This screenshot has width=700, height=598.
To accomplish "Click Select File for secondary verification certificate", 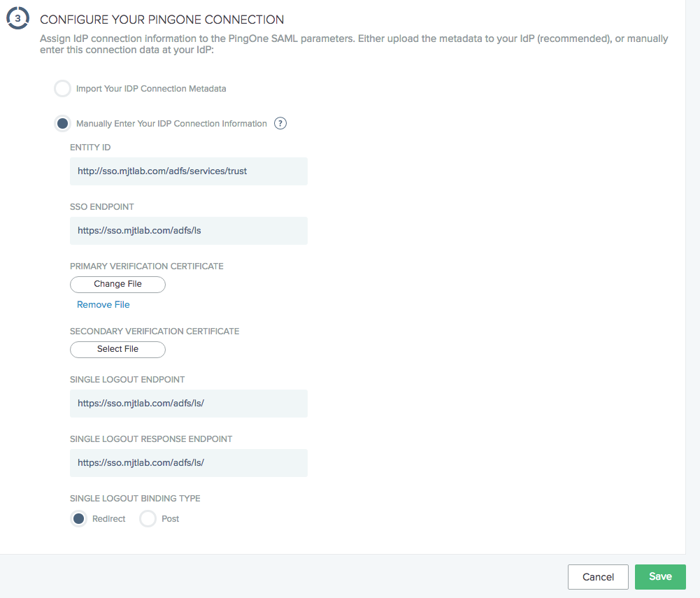I will point(117,349).
